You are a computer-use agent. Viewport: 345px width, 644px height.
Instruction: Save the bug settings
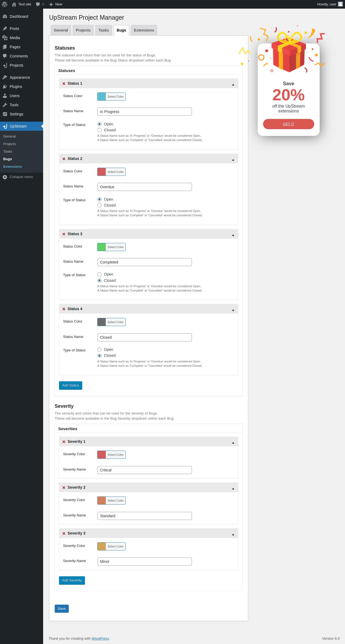[x=62, y=609]
